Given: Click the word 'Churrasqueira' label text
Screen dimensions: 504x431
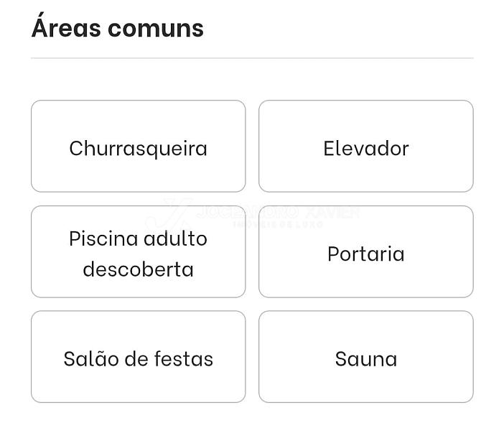Looking at the screenshot, I should tap(138, 148).
